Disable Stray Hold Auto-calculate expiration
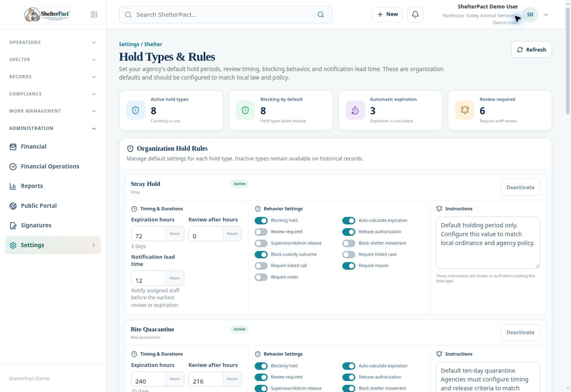Image resolution: width=571 pixels, height=392 pixels. point(349,221)
